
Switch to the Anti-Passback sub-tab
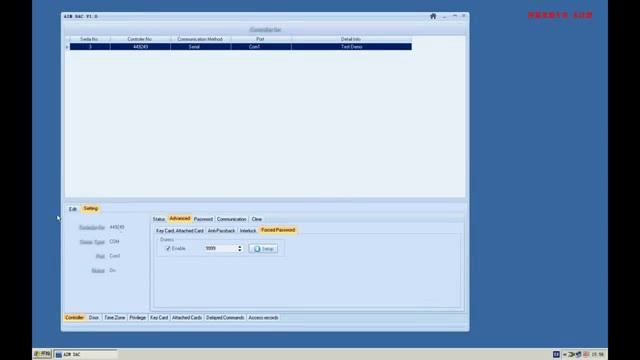(221, 231)
